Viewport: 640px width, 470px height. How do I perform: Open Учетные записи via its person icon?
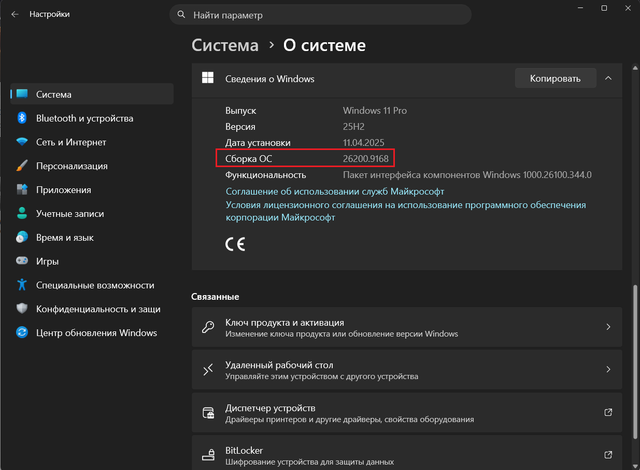point(22,213)
